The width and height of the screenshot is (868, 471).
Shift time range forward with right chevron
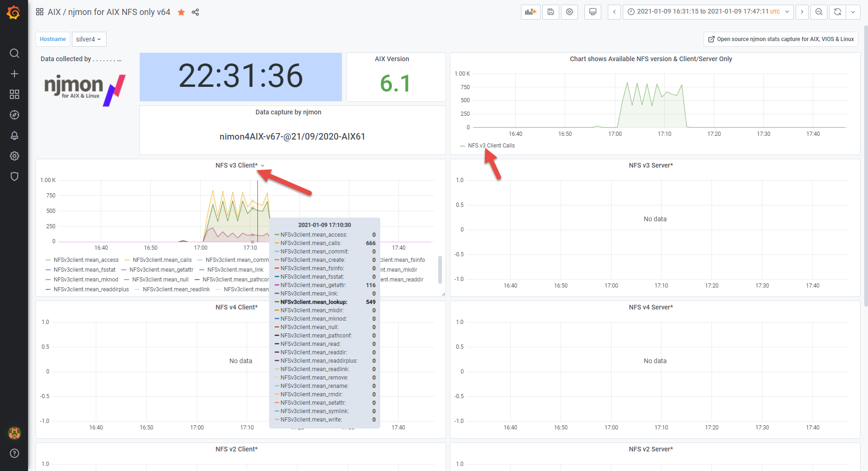coord(802,12)
